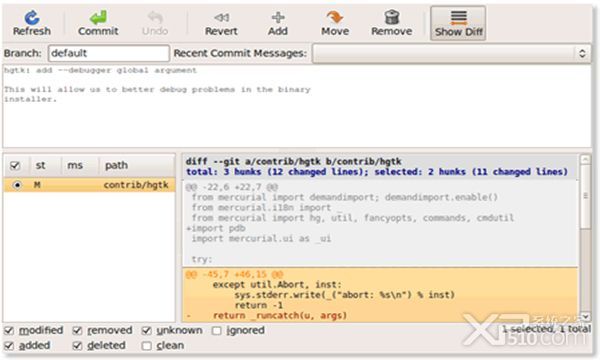Sort by the st column header
600x360 pixels.
(41, 165)
